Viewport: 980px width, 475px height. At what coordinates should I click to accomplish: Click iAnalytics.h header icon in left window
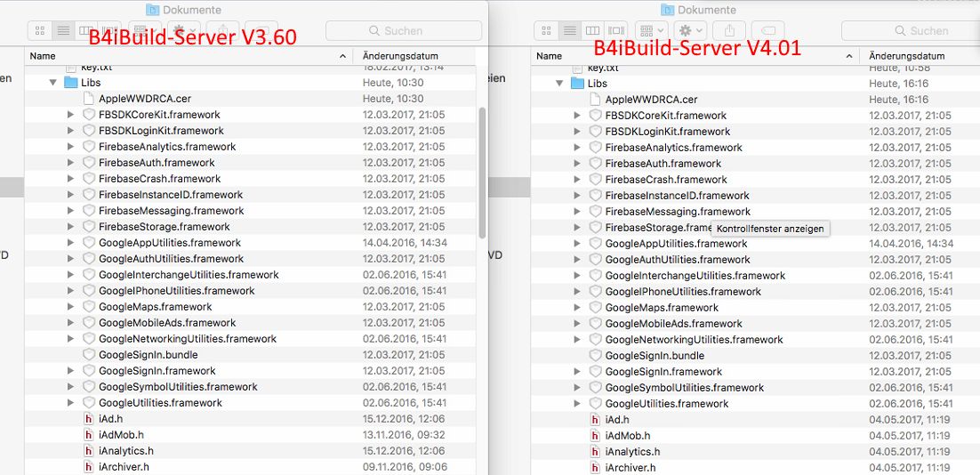(88, 451)
